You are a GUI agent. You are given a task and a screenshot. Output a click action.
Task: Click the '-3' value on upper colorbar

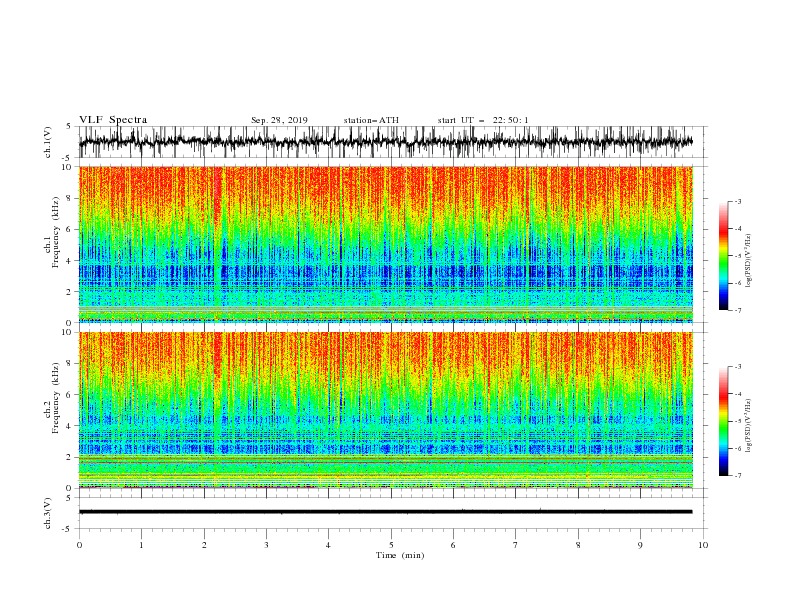(x=738, y=201)
